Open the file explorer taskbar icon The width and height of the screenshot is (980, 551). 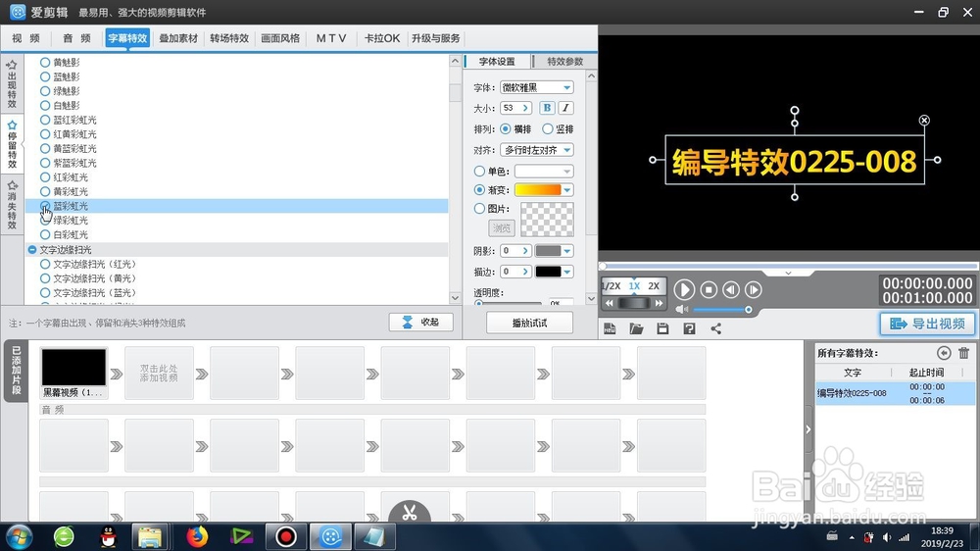point(150,536)
